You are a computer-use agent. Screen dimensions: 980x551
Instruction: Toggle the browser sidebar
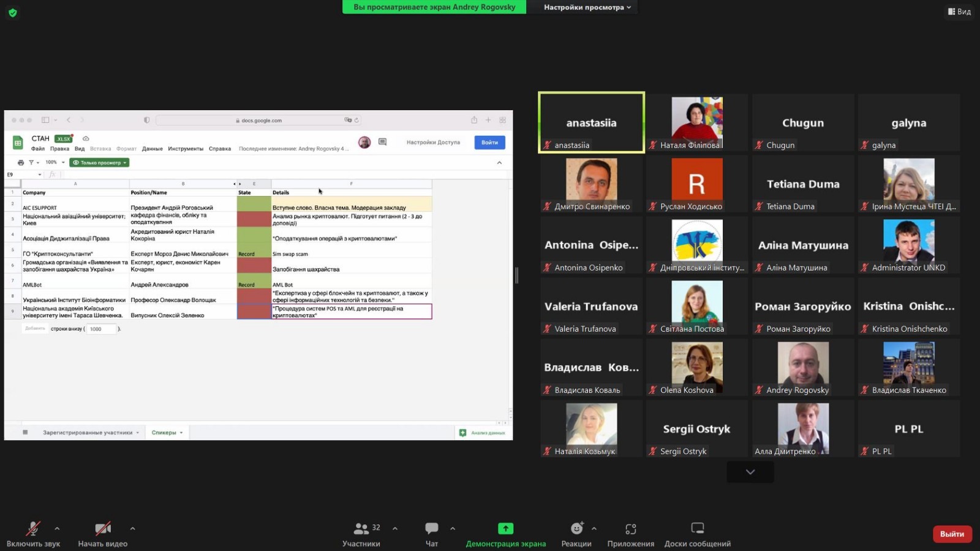(x=45, y=120)
